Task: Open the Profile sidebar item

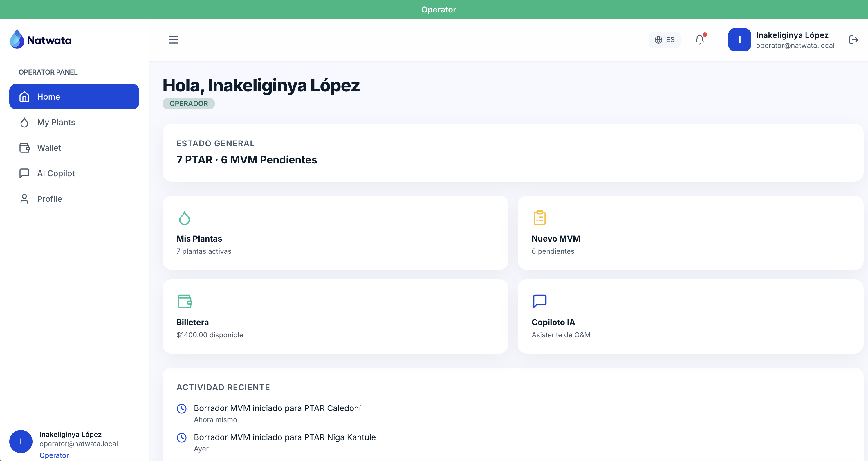Action: pyautogui.click(x=50, y=199)
